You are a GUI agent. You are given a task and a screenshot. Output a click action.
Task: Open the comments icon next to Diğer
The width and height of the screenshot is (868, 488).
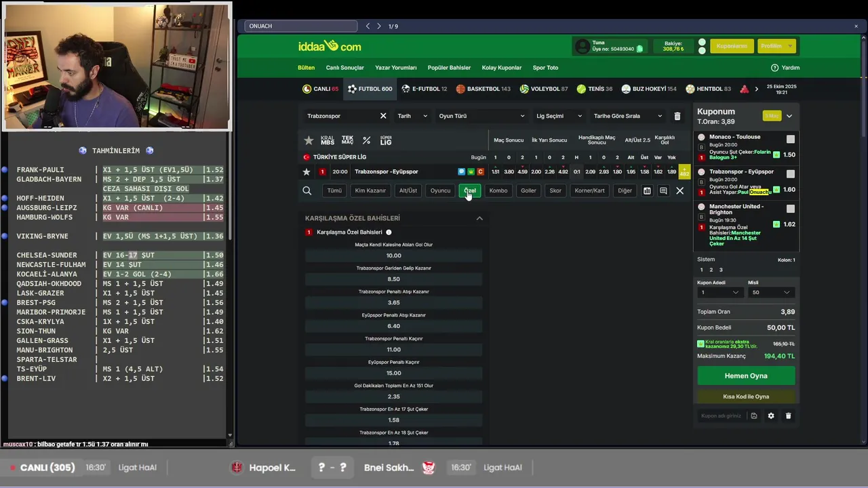[x=663, y=191]
